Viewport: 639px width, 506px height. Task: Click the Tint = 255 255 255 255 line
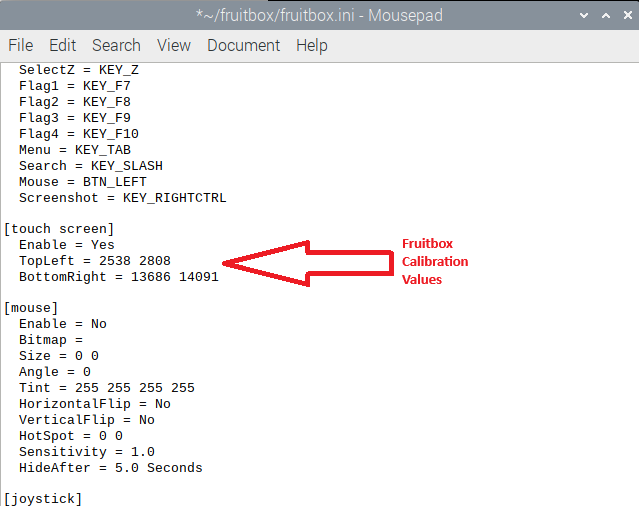coord(107,388)
